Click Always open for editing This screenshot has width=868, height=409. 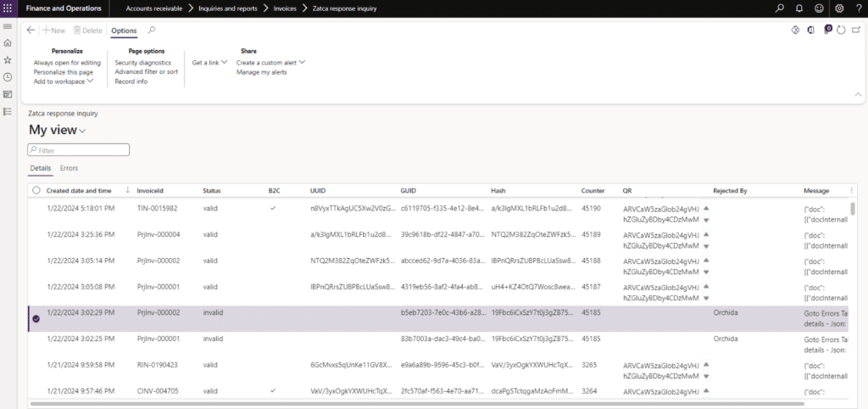(x=67, y=63)
